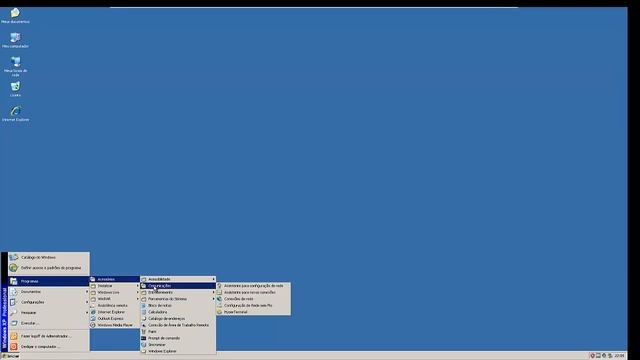Launch Prompt de comando

click(178, 338)
